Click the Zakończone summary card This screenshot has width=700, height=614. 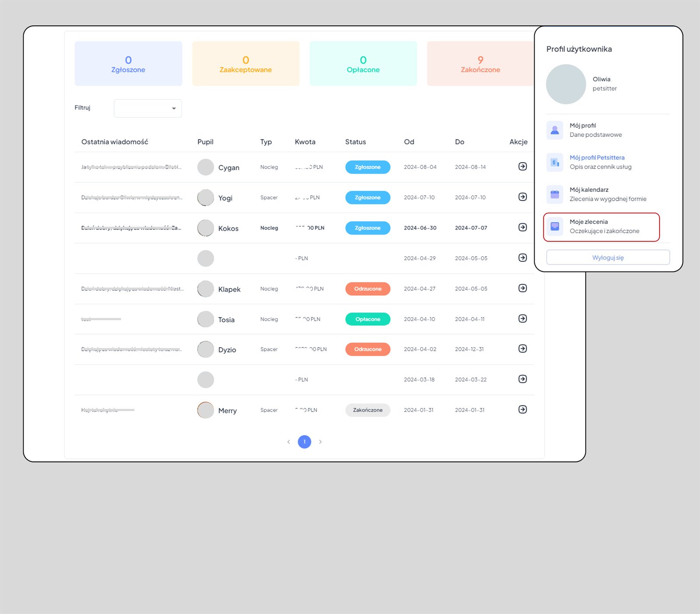(480, 64)
